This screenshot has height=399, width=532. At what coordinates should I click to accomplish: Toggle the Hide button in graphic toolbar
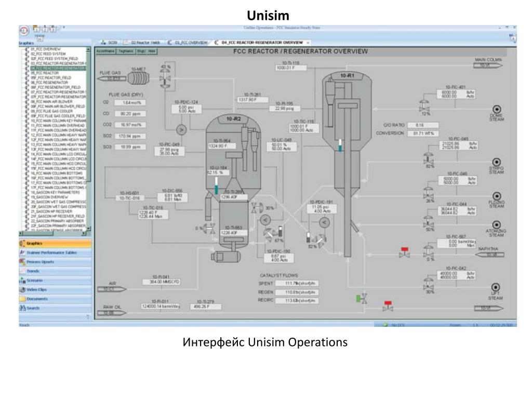[x=152, y=51]
